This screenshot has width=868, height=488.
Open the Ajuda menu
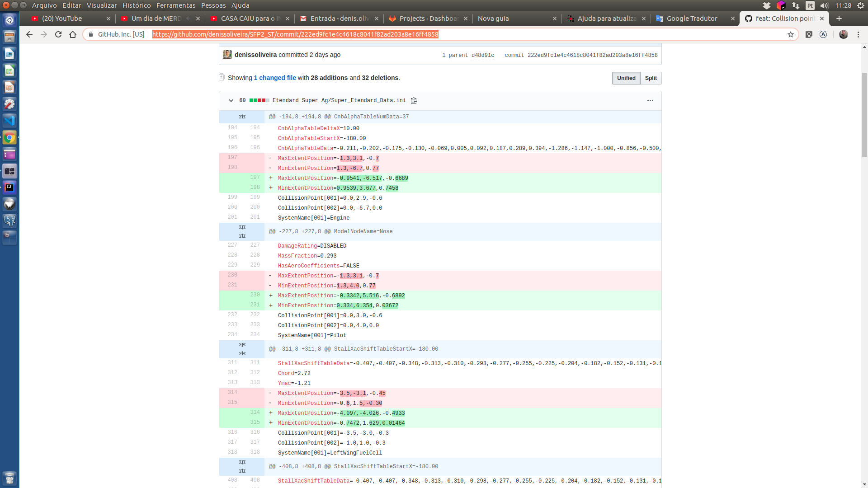(x=241, y=5)
